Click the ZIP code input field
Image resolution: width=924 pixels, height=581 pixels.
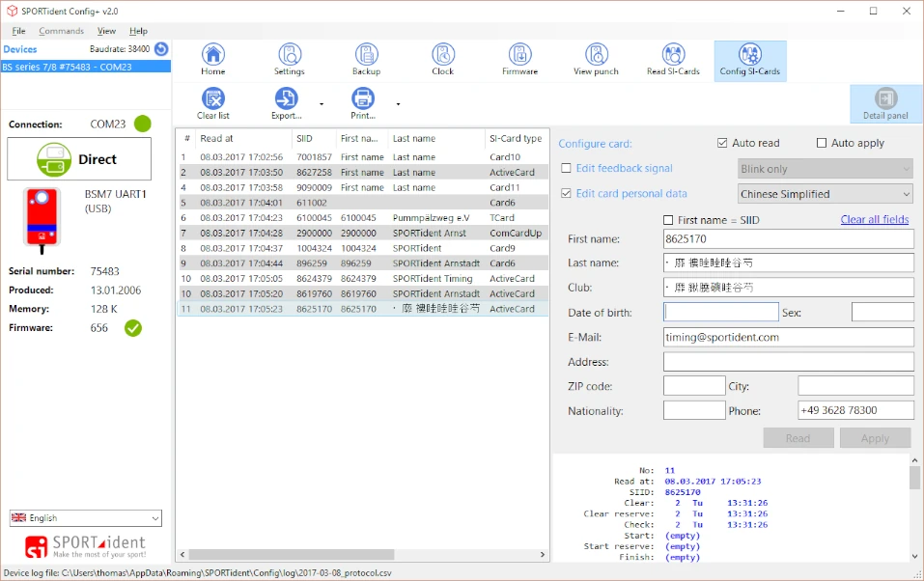(x=694, y=386)
